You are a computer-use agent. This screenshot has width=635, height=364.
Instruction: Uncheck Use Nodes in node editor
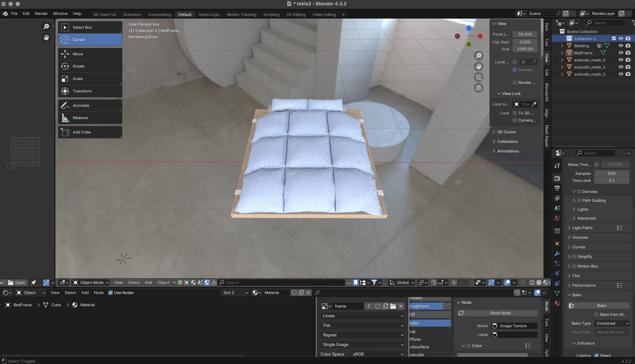pyautogui.click(x=110, y=293)
